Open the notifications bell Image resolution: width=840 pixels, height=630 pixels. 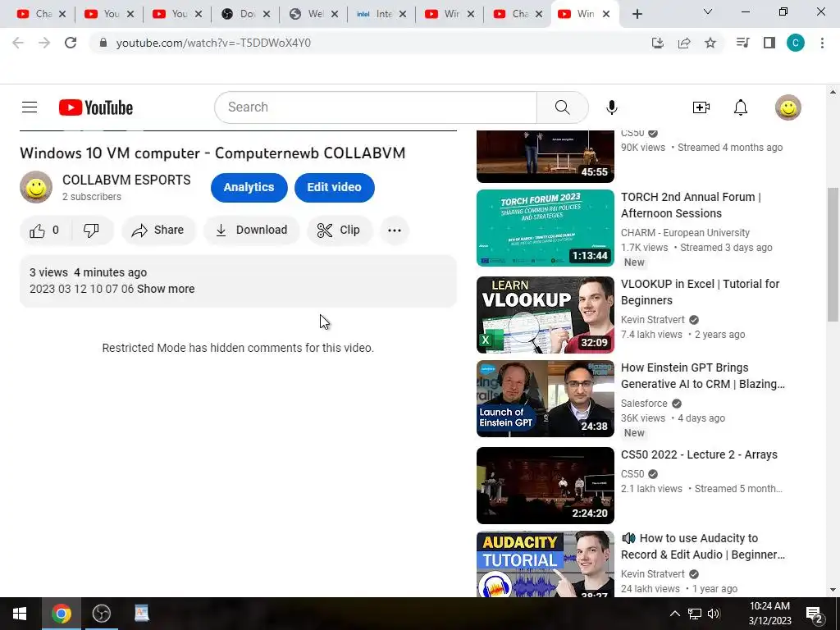click(x=741, y=107)
